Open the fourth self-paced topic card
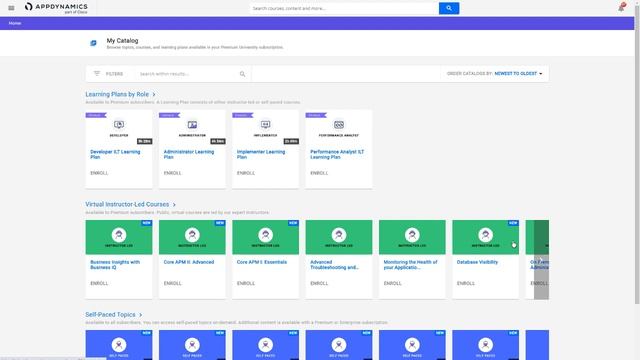 [339, 345]
